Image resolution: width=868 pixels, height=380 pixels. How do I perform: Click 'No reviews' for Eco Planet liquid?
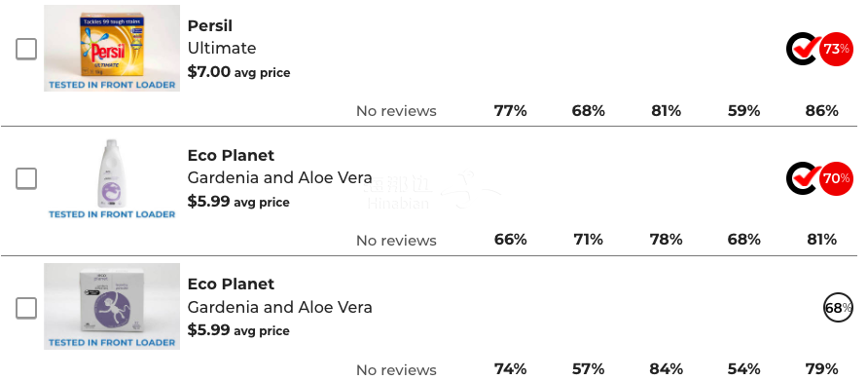(x=396, y=241)
